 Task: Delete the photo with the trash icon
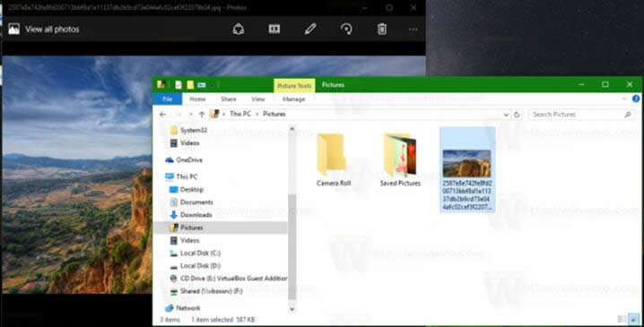[382, 30]
